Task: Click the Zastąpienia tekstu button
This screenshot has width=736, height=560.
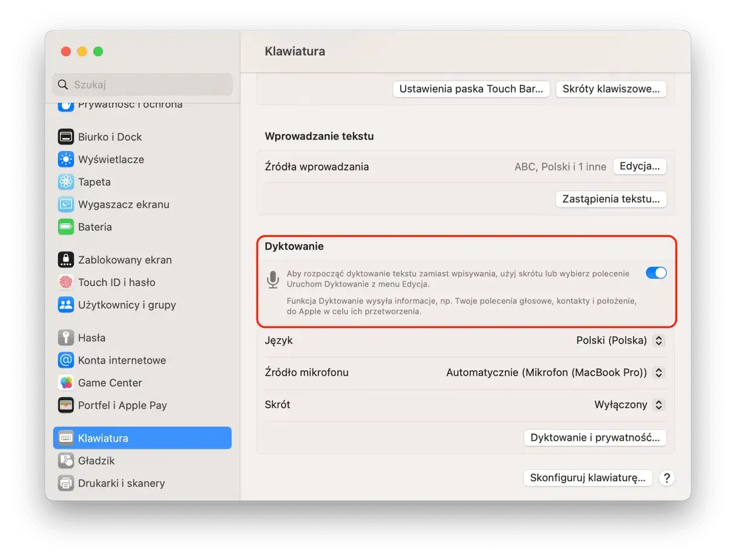Action: coord(611,199)
